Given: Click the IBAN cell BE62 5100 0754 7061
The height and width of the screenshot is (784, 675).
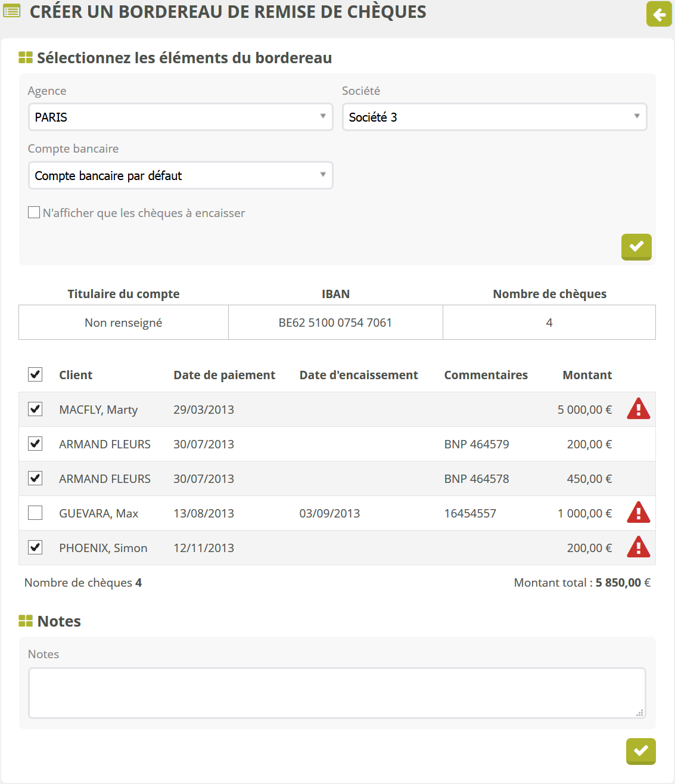Looking at the screenshot, I should coord(335,323).
